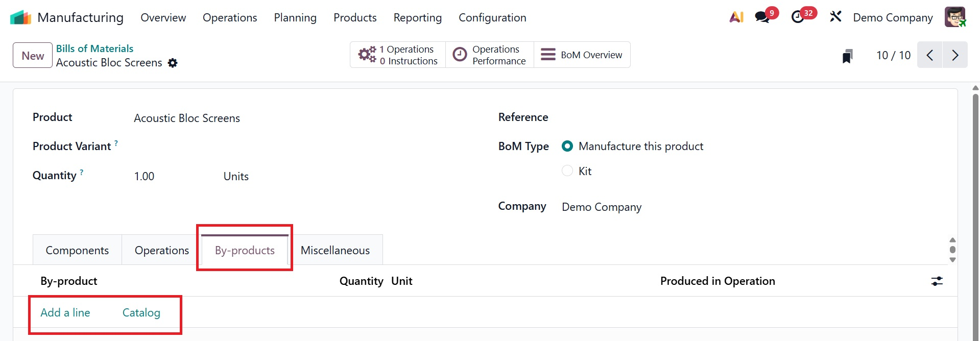Image resolution: width=980 pixels, height=341 pixels.
Task: Click Add a line link
Action: click(65, 312)
